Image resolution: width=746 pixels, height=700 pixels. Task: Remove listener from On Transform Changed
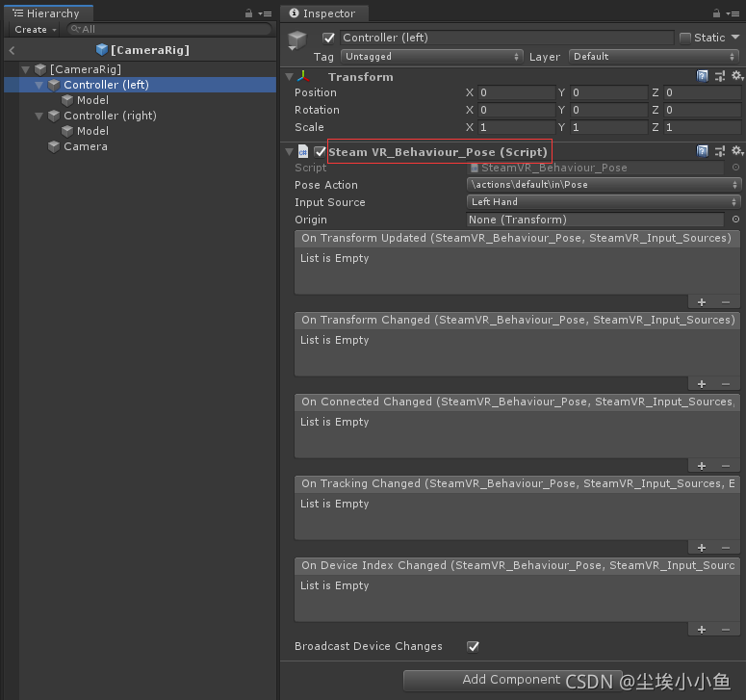726,384
